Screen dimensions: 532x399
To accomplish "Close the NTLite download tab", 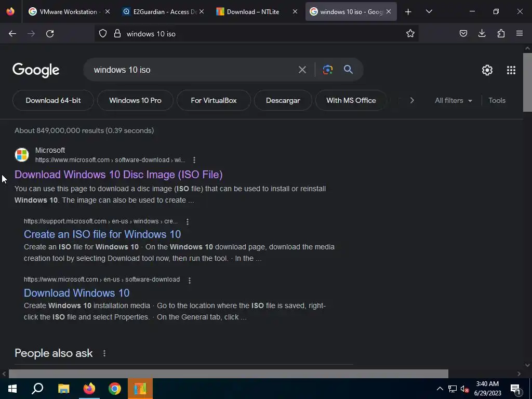I will 295,11.
